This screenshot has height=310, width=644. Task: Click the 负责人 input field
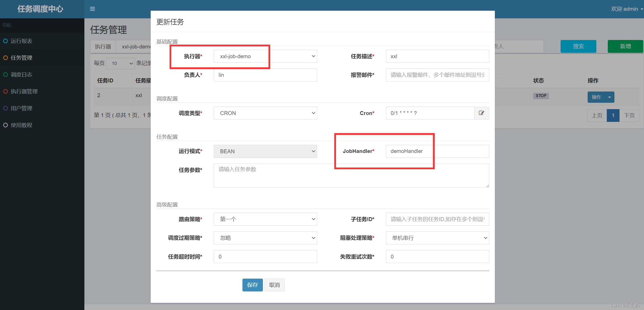(265, 75)
